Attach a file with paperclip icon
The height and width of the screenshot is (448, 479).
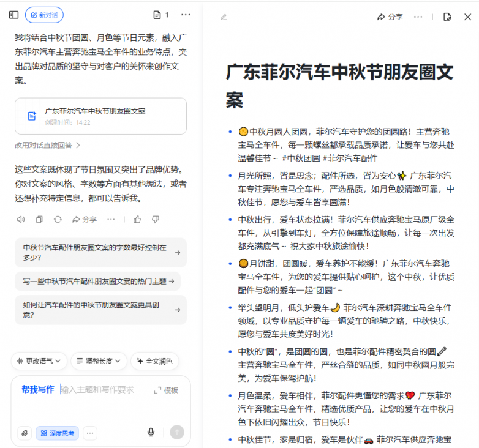point(25,433)
